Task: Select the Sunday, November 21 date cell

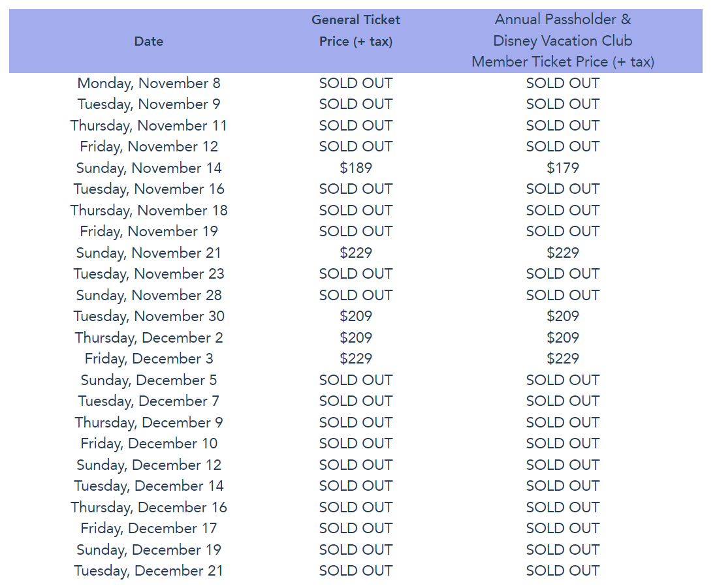Action: coord(149,253)
